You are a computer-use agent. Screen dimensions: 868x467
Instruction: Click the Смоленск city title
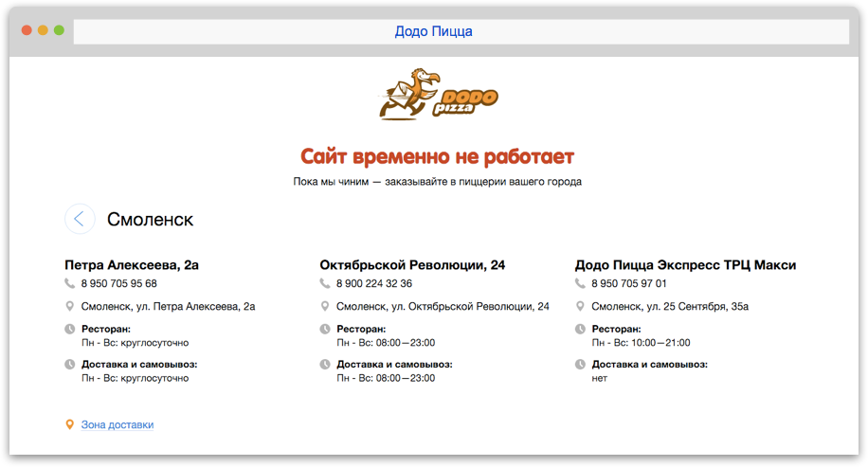point(150,219)
